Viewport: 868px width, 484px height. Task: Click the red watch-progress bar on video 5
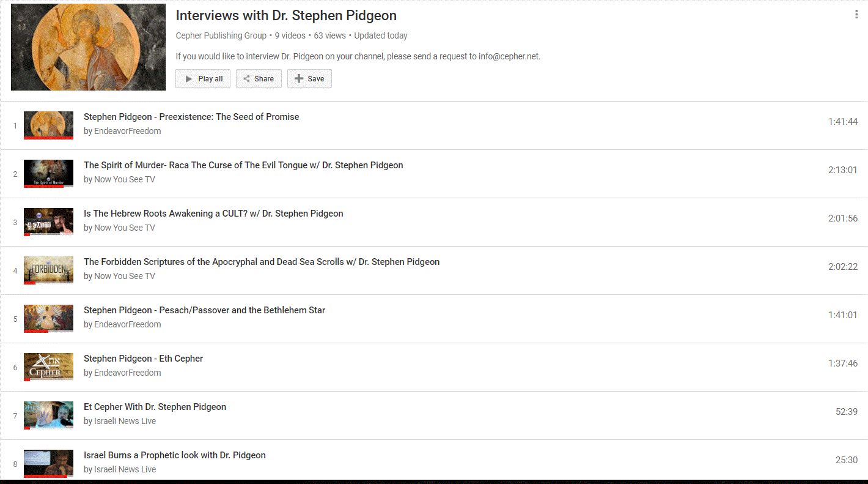[x=37, y=331]
